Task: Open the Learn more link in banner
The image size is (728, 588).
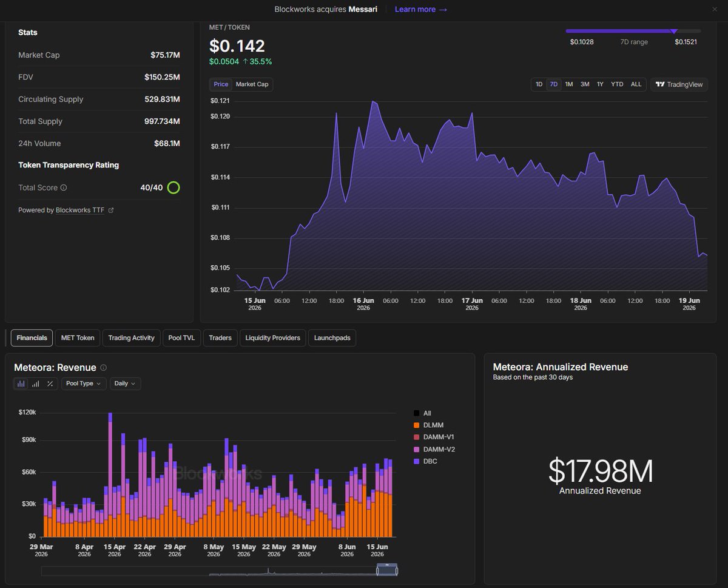Action: (420, 9)
